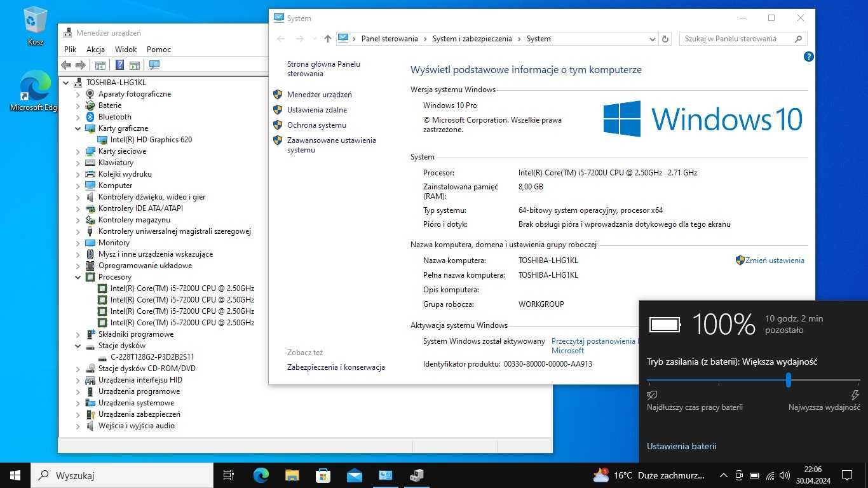This screenshot has height=488, width=868.
Task: Expand the Monitory category
Action: coord(78,243)
